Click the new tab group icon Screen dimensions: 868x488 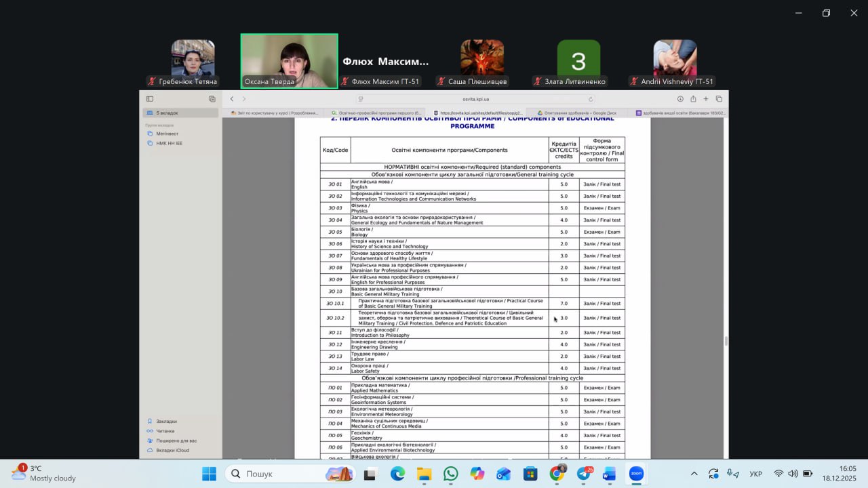(212, 99)
